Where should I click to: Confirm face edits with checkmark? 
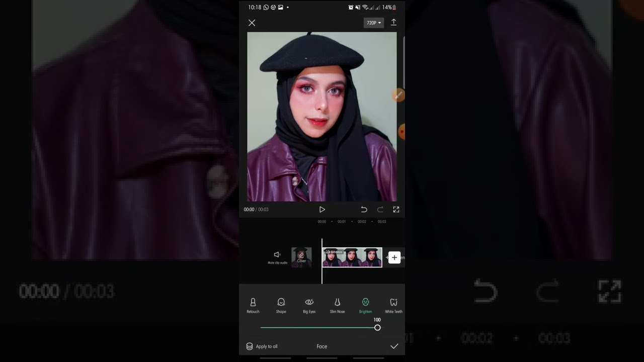click(394, 346)
